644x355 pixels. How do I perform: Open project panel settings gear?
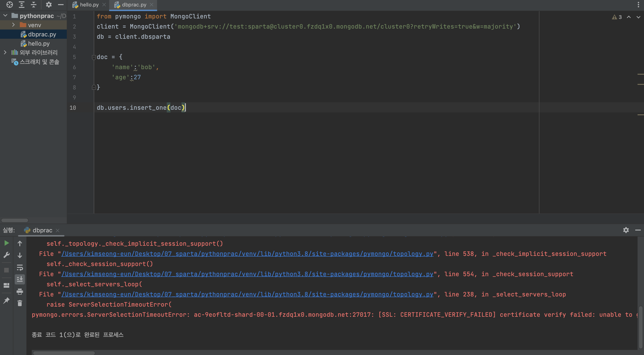pos(49,5)
